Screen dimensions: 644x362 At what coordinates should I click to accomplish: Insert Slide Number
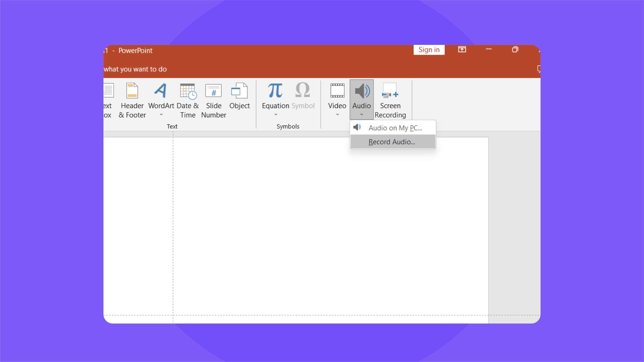click(x=214, y=100)
